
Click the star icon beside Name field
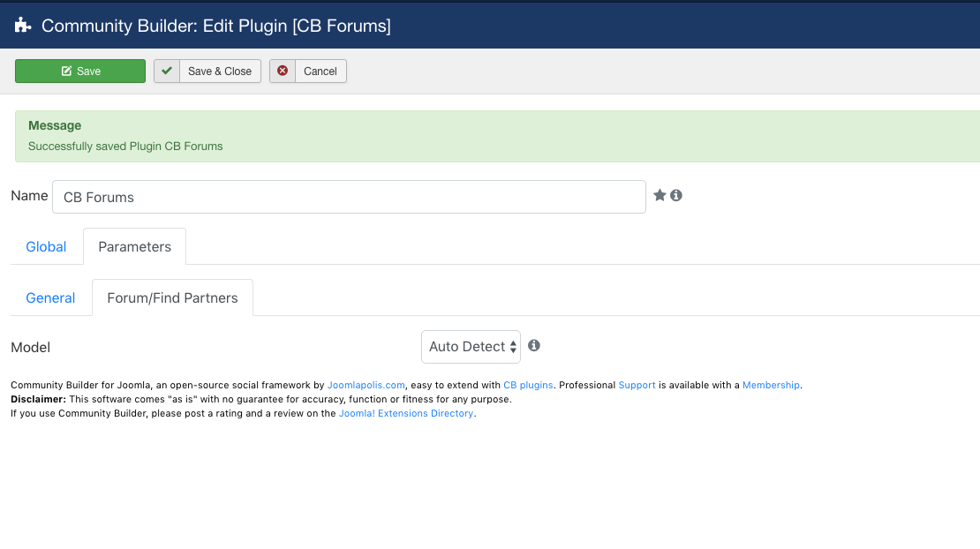(660, 195)
